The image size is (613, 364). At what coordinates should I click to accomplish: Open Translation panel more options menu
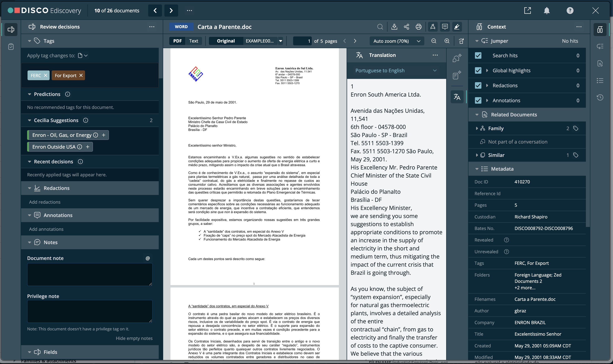(x=435, y=55)
